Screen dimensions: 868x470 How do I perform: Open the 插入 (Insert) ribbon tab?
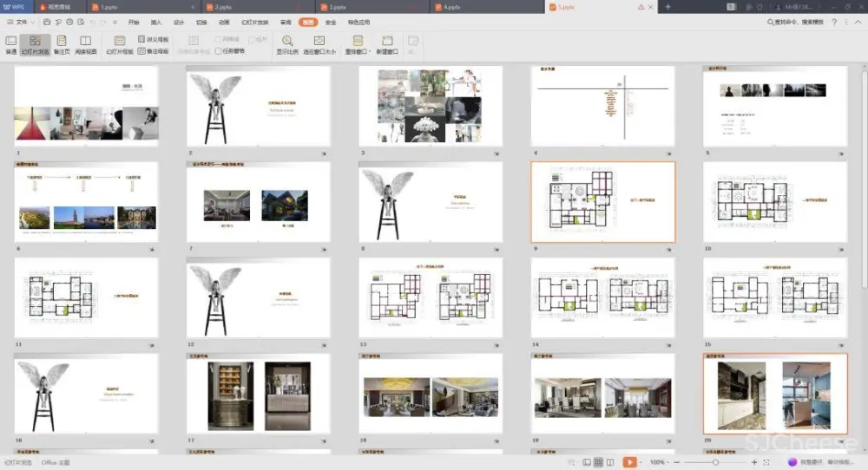point(156,22)
